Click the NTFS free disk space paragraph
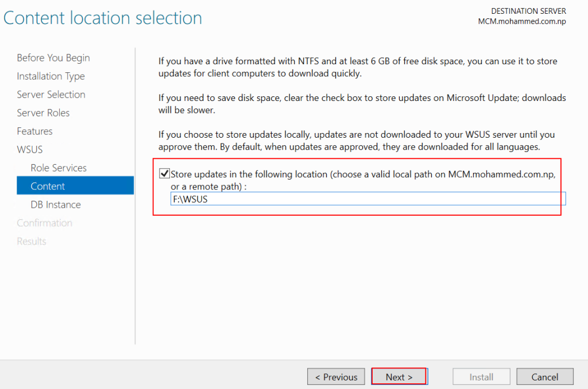This screenshot has height=389, width=588. (357, 67)
